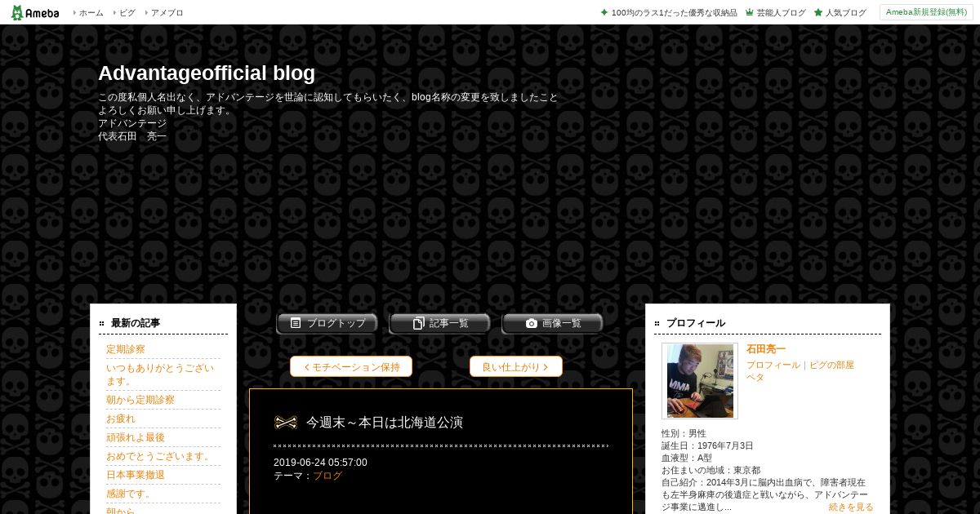Open recent article お疲れ
Viewport: 980px width, 514px height.
coord(121,419)
